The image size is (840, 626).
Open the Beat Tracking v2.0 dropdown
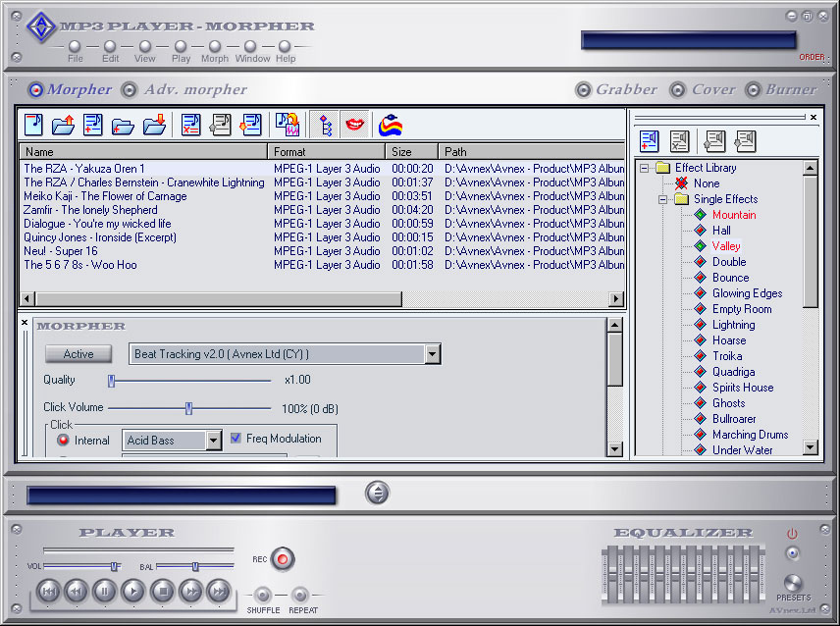(432, 354)
